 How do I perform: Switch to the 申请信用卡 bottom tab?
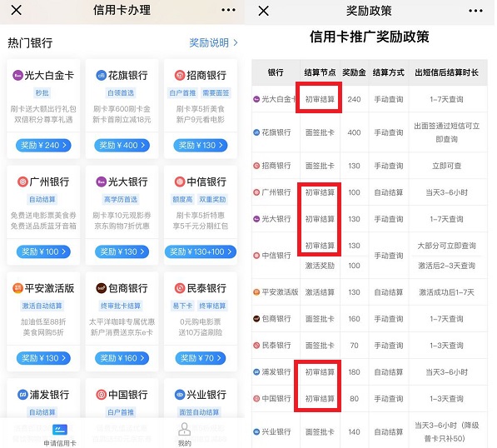coord(60,436)
